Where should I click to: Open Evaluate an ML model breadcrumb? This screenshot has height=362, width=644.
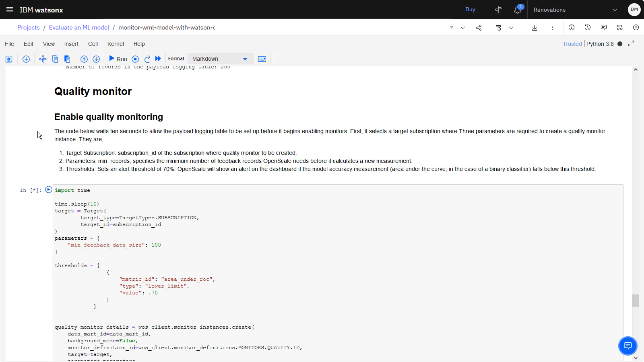(x=79, y=28)
